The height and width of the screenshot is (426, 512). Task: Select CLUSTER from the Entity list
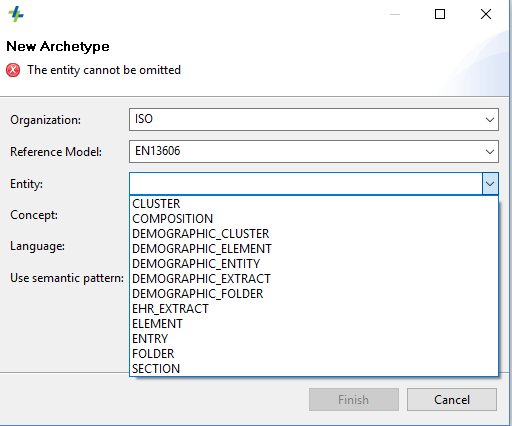coord(314,204)
